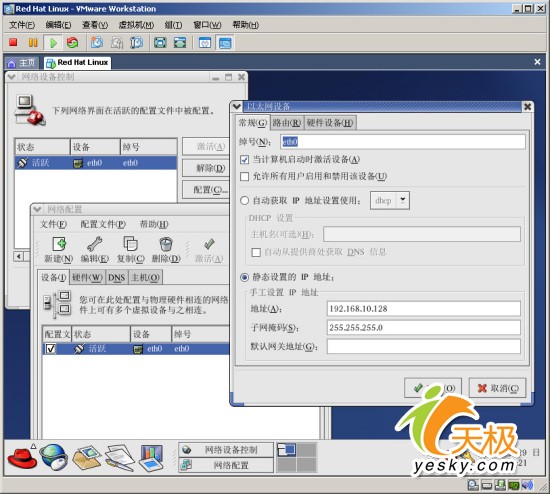
Task: Click the OK confirm button with checkmark
Action: 433,388
